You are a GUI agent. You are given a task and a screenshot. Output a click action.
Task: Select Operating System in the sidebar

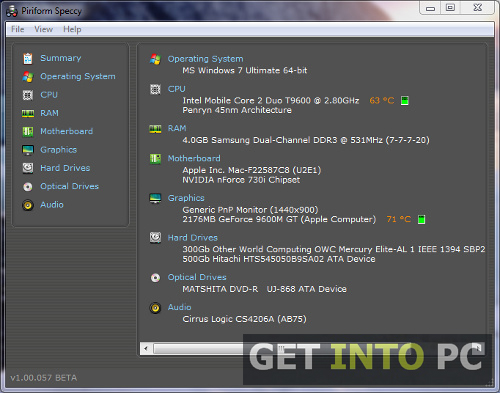tap(78, 77)
